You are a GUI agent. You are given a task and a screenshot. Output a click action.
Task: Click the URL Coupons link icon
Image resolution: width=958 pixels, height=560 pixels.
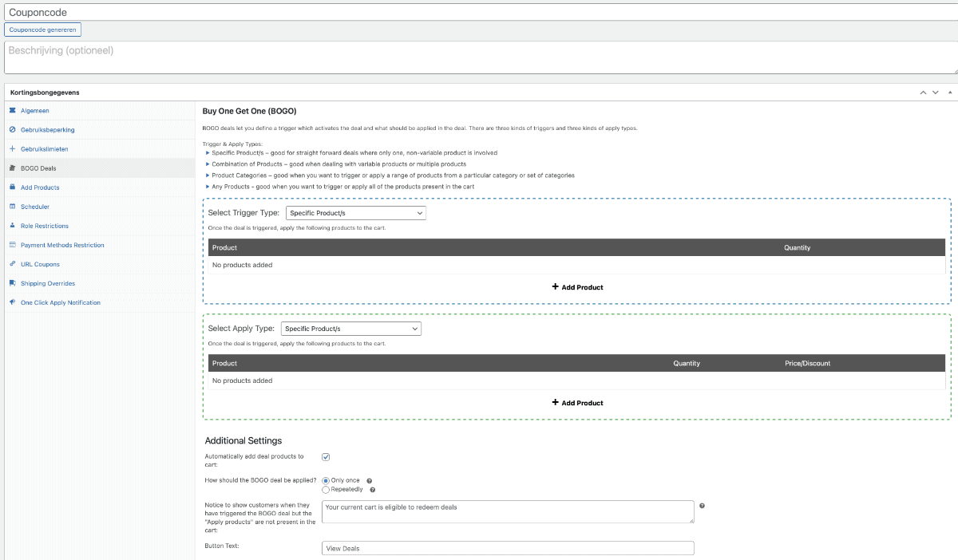point(12,264)
